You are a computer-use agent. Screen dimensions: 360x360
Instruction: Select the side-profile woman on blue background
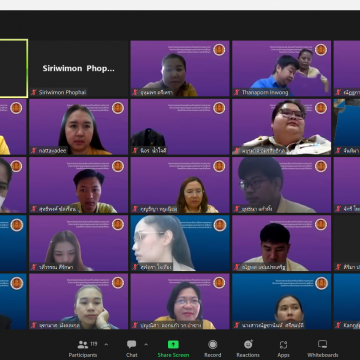pos(180,243)
